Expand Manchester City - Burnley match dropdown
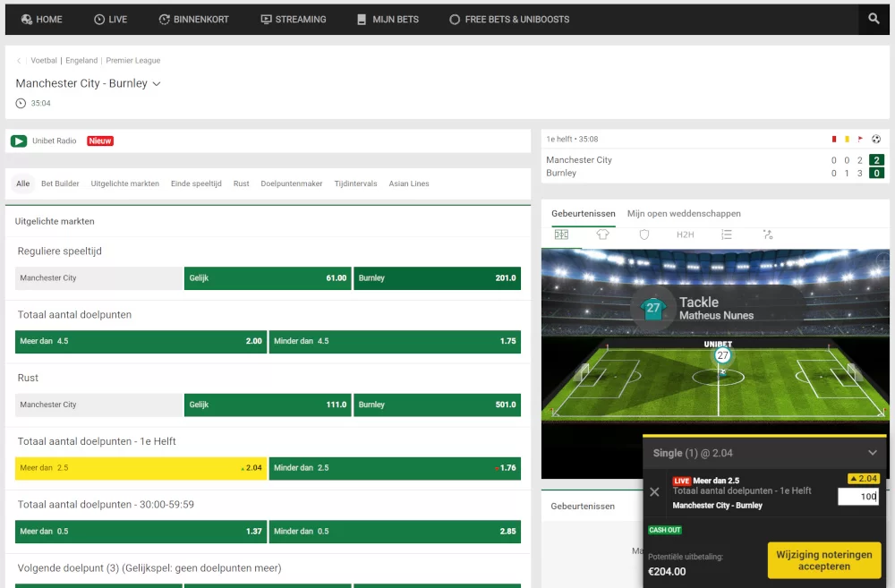Image resolution: width=895 pixels, height=588 pixels. [x=157, y=84]
